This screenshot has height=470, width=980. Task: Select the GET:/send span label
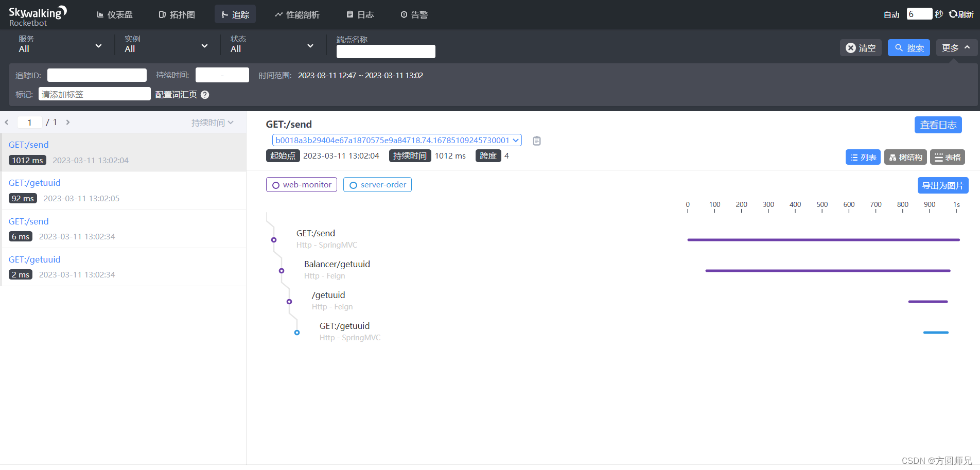[x=316, y=233]
